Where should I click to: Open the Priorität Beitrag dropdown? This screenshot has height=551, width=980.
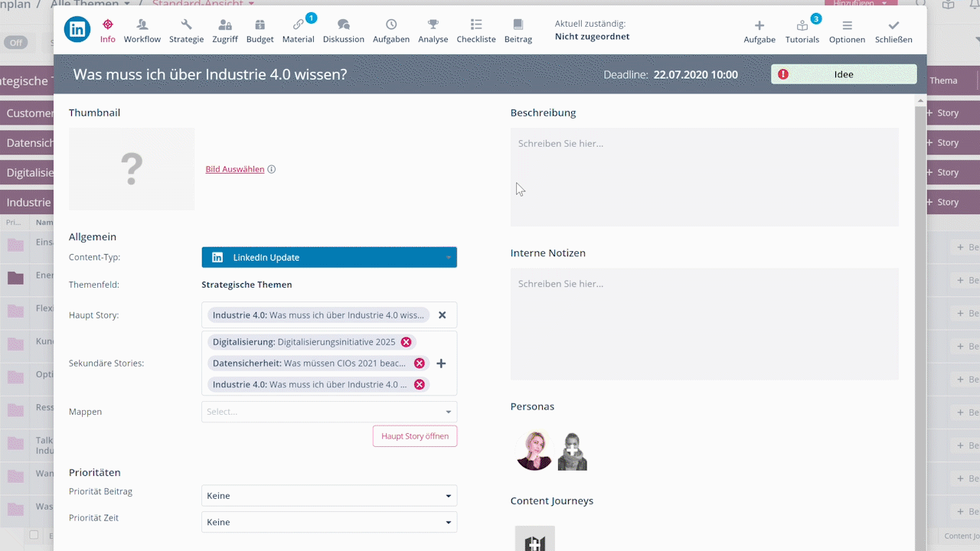pos(329,496)
